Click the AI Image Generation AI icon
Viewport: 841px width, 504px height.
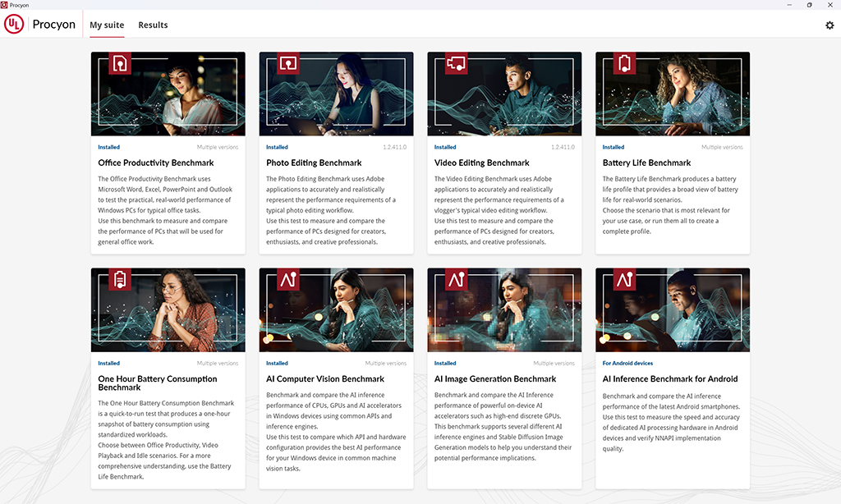tap(457, 279)
